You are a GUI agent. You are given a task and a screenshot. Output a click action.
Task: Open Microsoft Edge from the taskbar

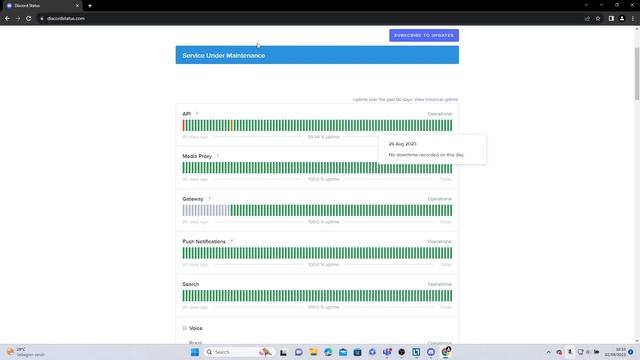(x=328, y=352)
